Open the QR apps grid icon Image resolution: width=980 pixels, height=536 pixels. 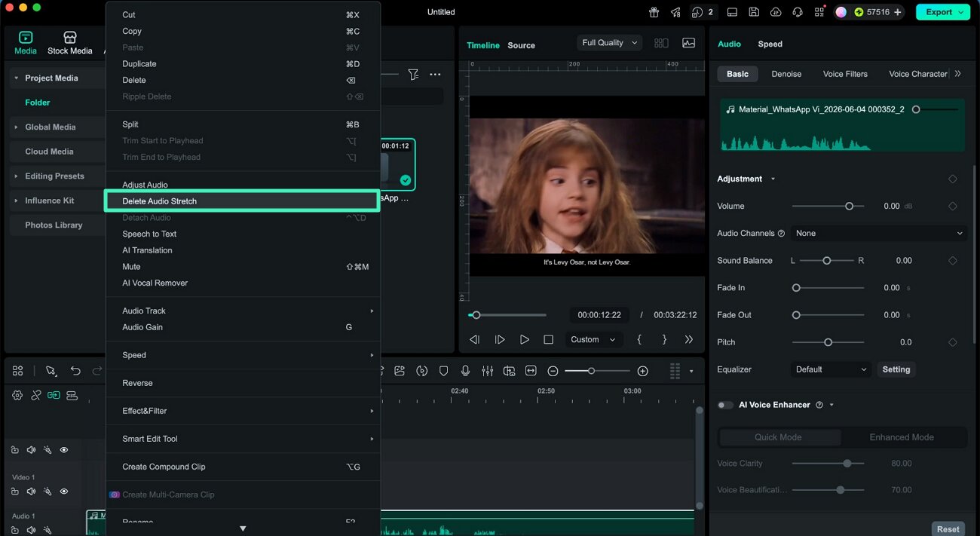[819, 12]
